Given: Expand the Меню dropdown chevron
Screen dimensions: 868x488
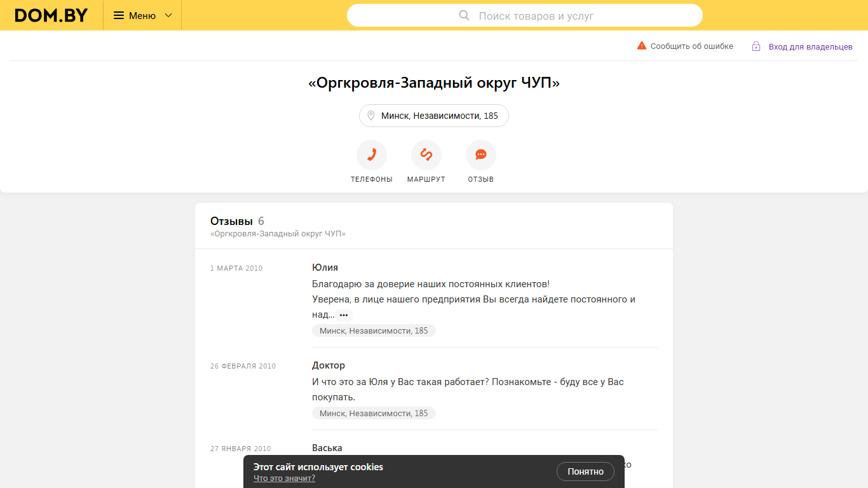Looking at the screenshot, I should point(168,15).
